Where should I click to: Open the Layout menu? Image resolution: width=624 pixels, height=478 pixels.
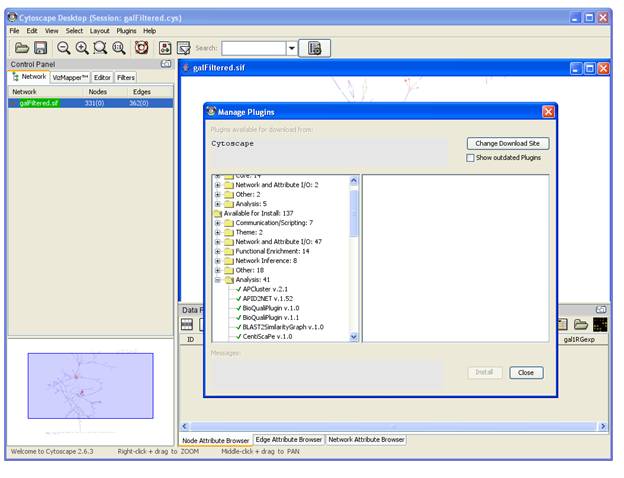99,31
